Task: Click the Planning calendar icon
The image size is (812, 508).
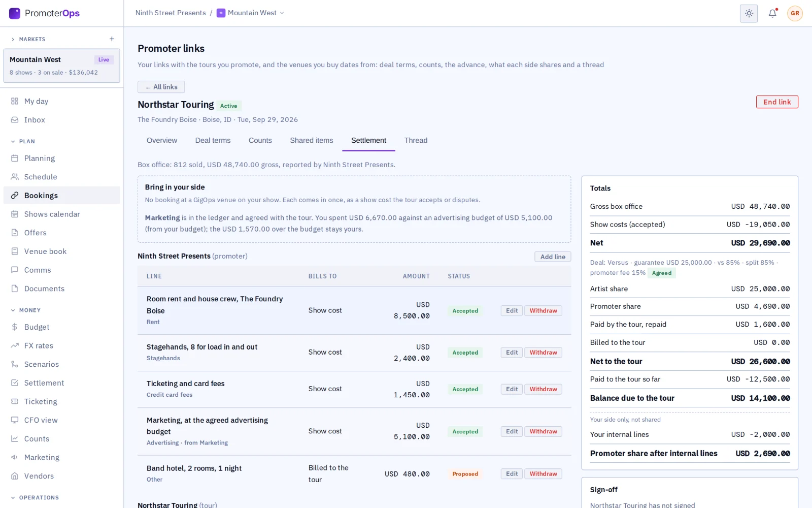Action: [15, 158]
